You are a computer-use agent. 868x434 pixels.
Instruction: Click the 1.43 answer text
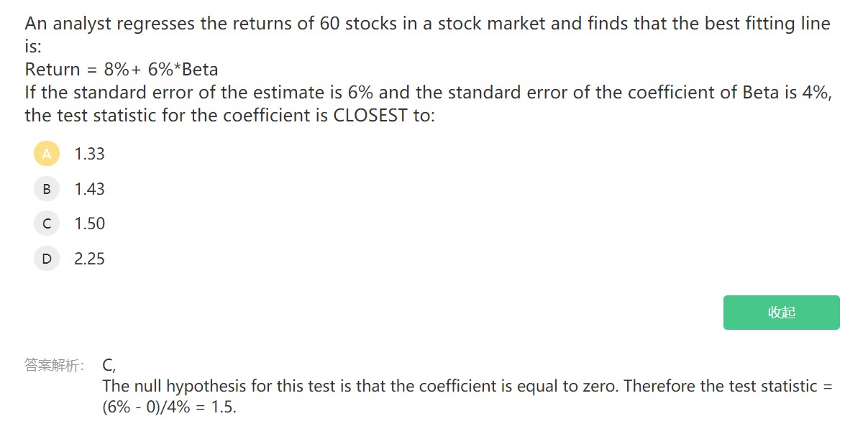point(89,189)
